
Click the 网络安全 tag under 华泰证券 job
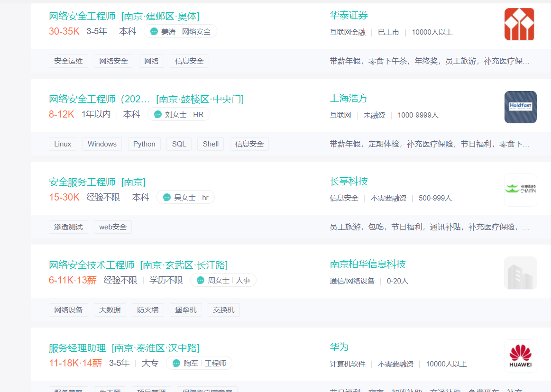click(113, 61)
